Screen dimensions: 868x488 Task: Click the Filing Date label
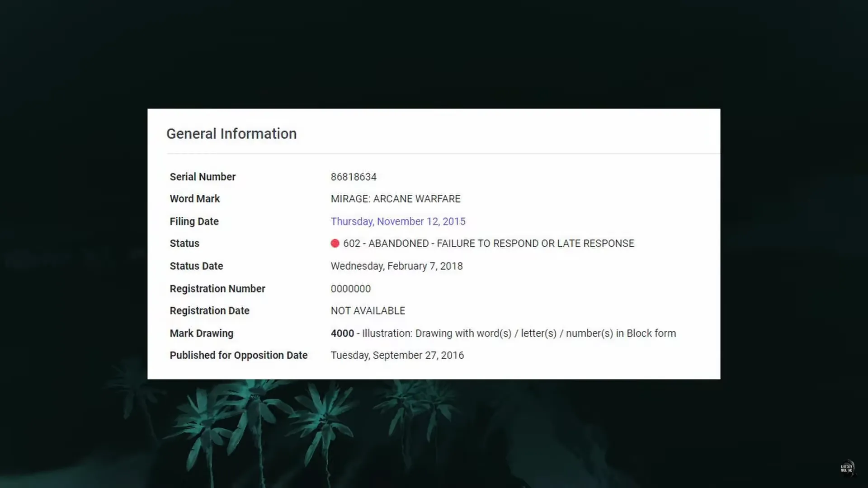194,221
